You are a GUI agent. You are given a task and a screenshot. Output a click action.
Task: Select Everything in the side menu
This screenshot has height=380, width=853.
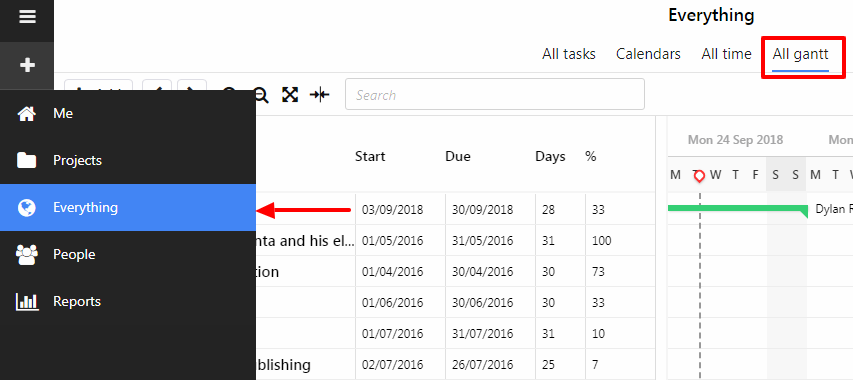click(x=128, y=208)
